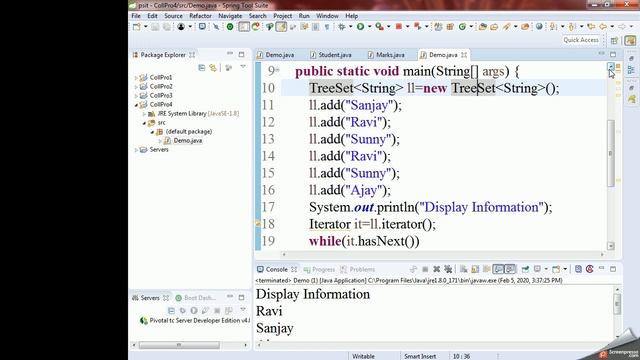Viewport: 640px width, 360px height.
Task: Open Package Explorer view menu dropdown
Action: click(243, 67)
